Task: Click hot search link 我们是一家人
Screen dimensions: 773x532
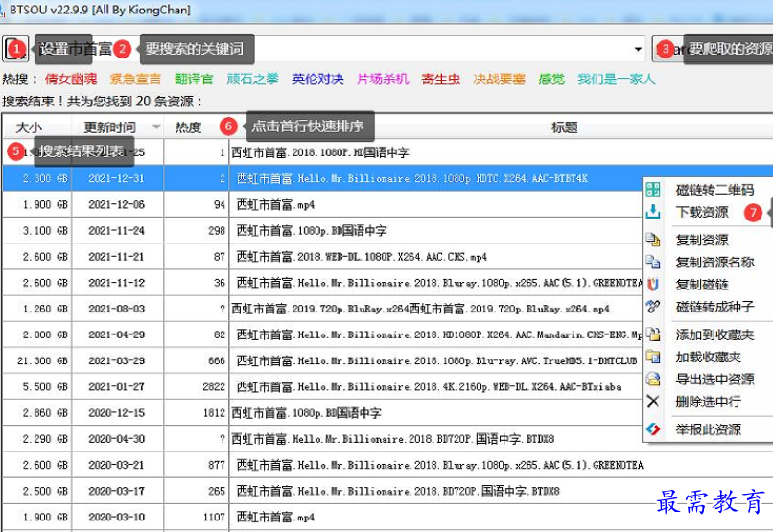Action: point(617,79)
